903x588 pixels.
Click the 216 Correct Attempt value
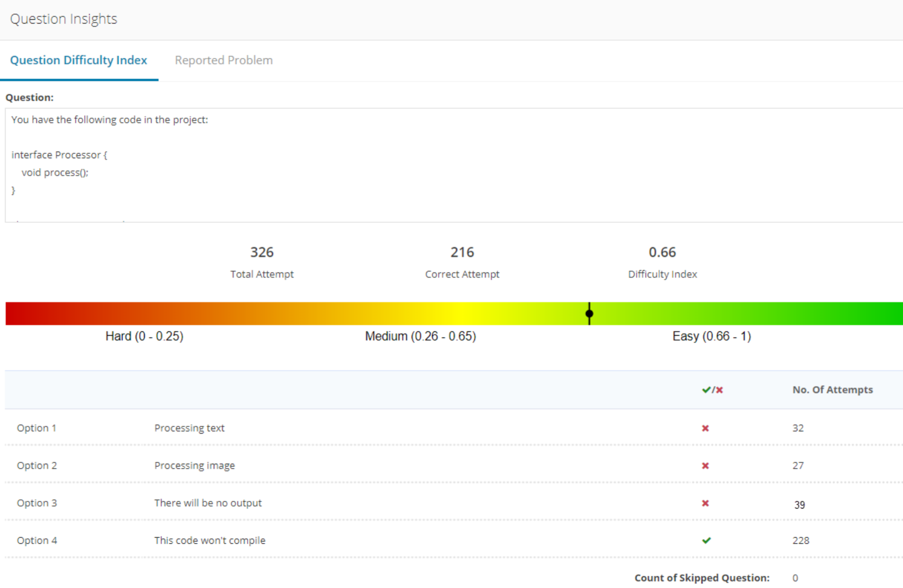coord(462,253)
